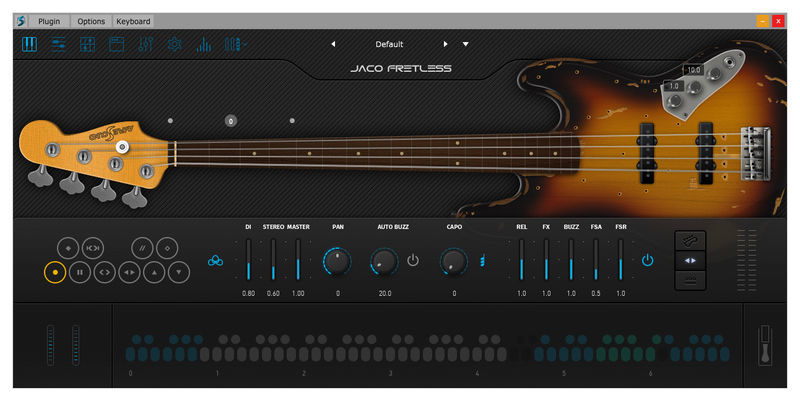Click the PAN knob
Screen dimensions: 800x401
tap(337, 261)
